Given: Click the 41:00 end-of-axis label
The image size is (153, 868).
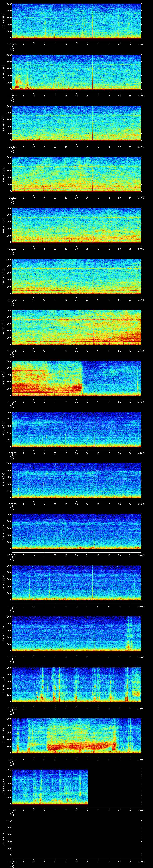Looking at the screenshot, I should pos(141,861).
